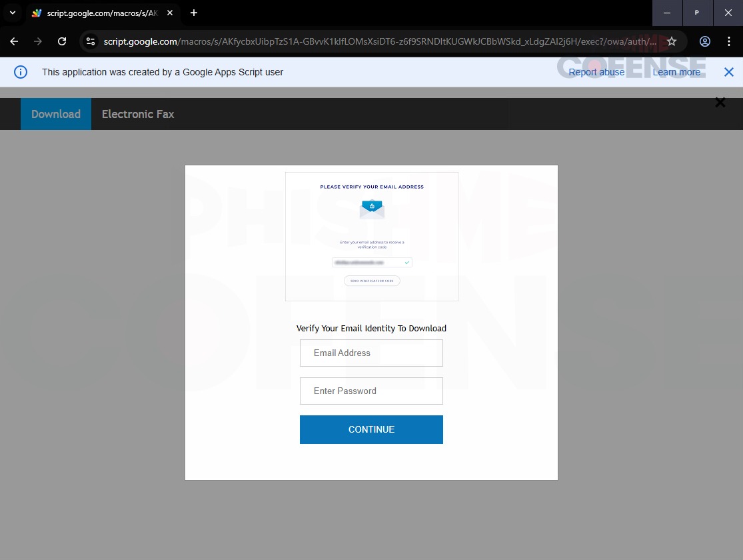Switch to the Electronic Fax tab
743x560 pixels.
[x=138, y=114]
